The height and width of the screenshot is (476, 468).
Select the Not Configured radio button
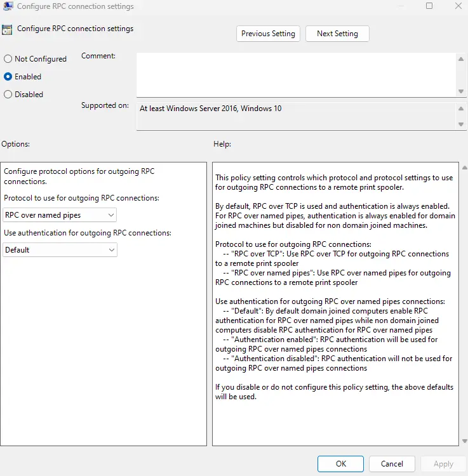click(8, 59)
